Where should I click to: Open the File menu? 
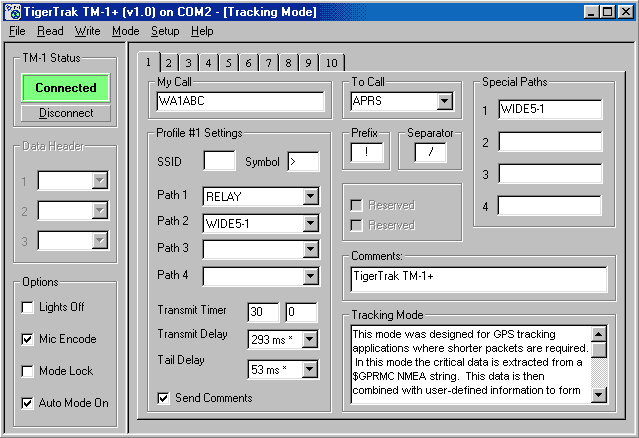[x=17, y=31]
